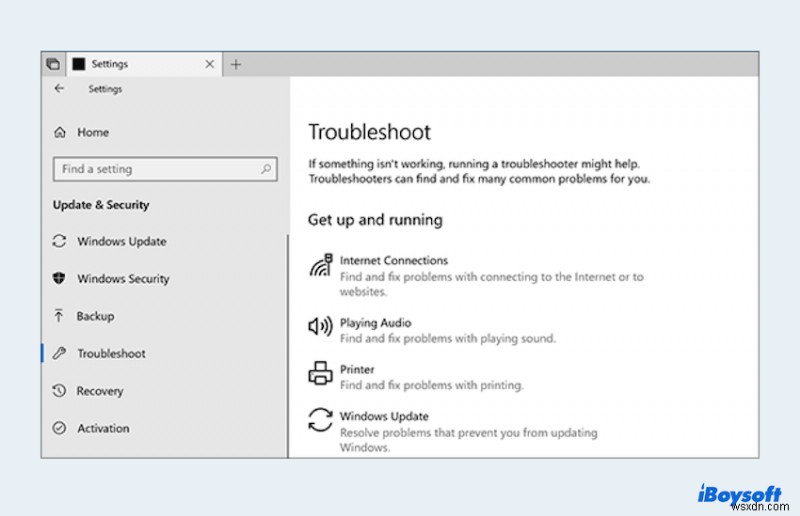Click the Printer icon
The width and height of the screenshot is (800, 516).
tap(320, 373)
